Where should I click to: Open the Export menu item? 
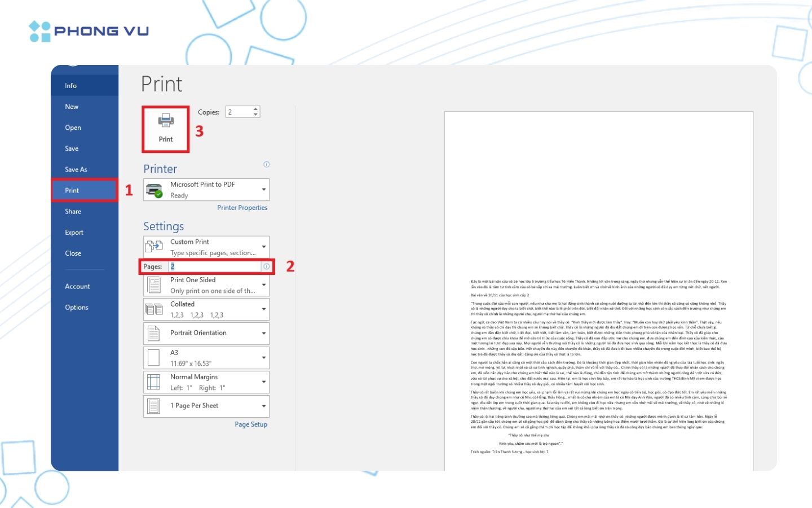coord(74,233)
